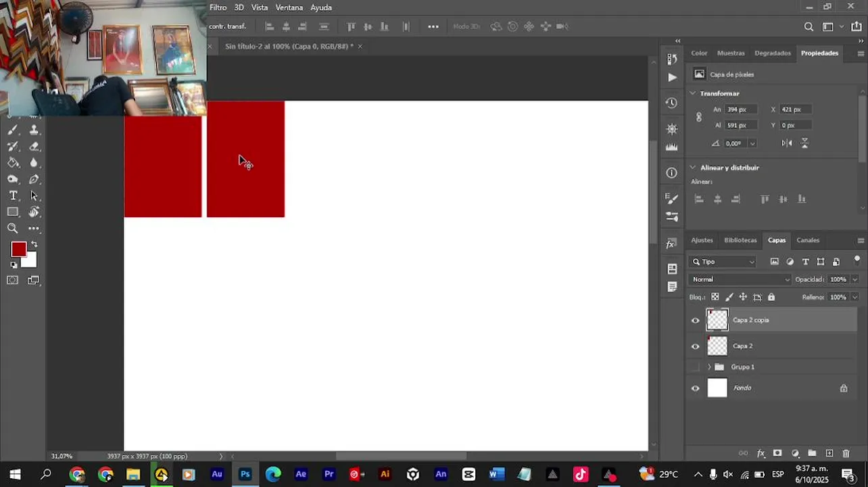Open the layer filter Tipo dropdown

(723, 262)
